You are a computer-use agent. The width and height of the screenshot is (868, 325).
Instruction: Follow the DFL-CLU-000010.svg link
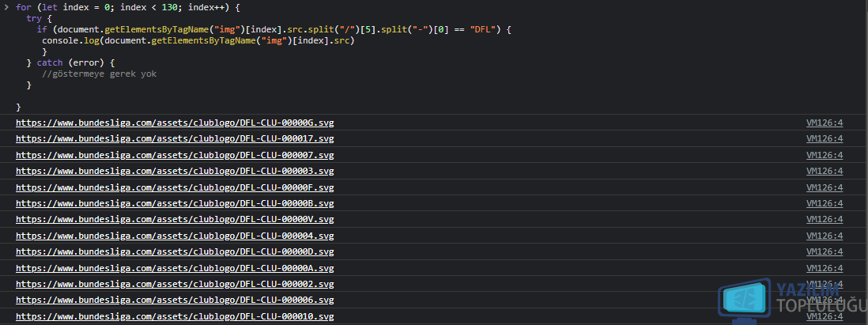coord(175,316)
